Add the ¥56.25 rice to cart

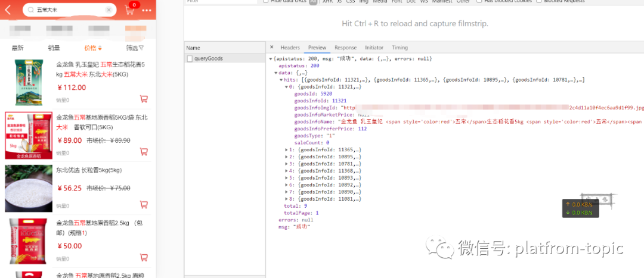point(144,204)
